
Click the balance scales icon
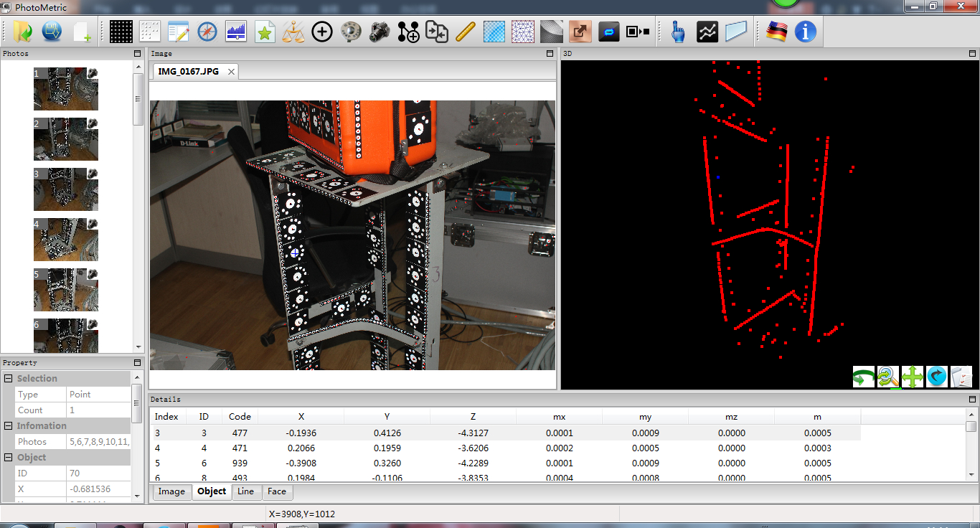click(293, 32)
